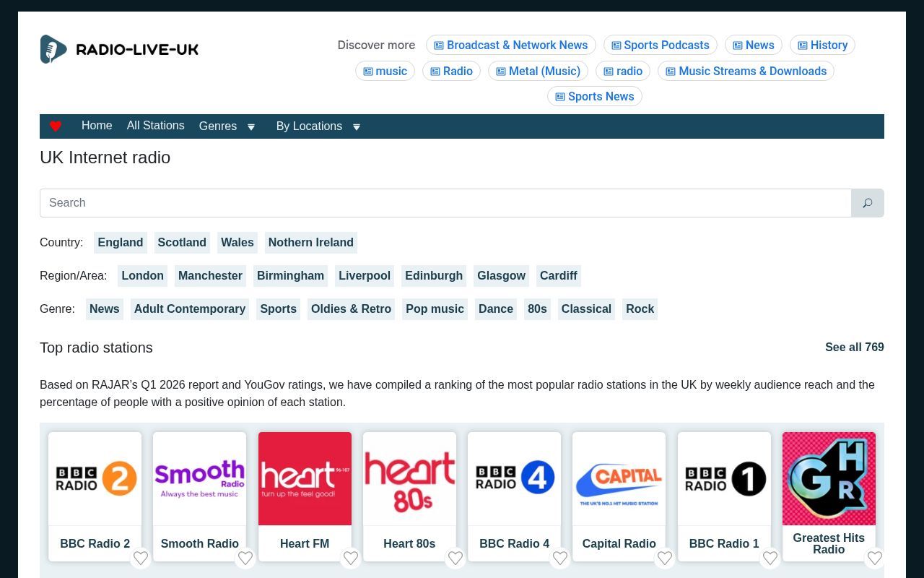The width and height of the screenshot is (924, 578).
Task: Open BBC Radio 1 station logo
Action: (724, 478)
